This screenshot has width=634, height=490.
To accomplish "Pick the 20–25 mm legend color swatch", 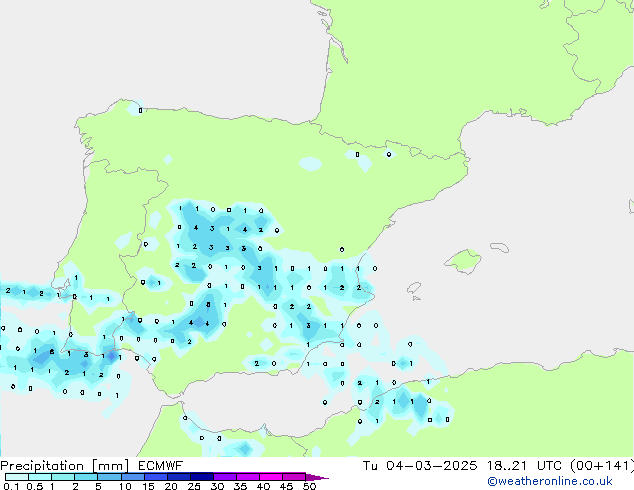I will [178, 477].
